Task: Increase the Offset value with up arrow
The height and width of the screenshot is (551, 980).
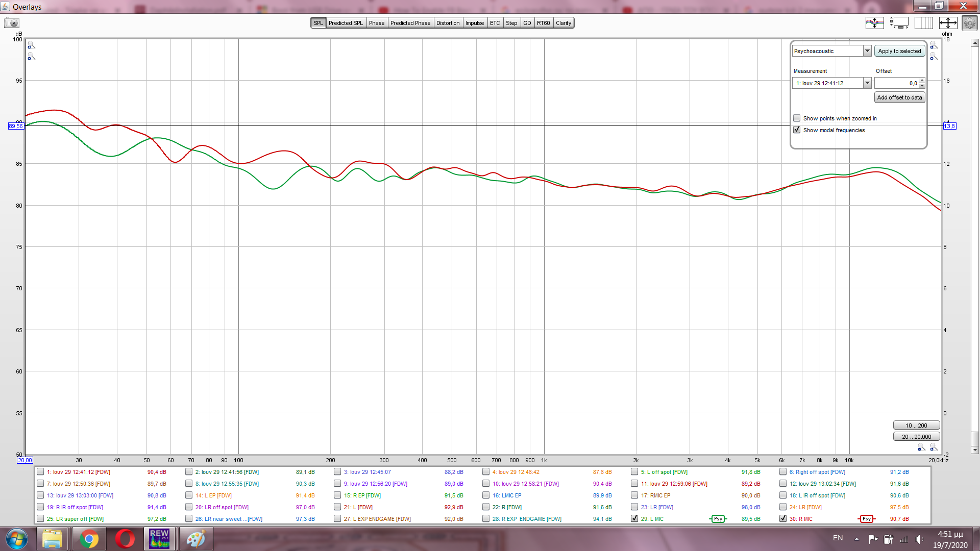Action: coord(922,81)
